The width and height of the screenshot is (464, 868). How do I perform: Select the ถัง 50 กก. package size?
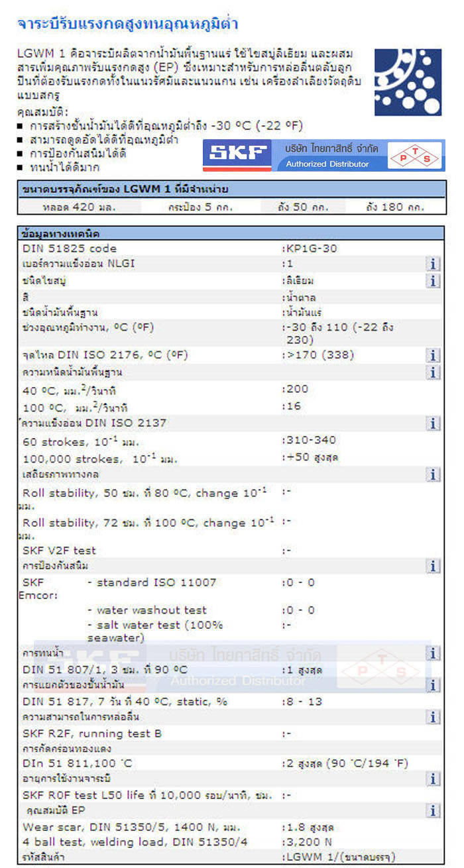(x=304, y=207)
